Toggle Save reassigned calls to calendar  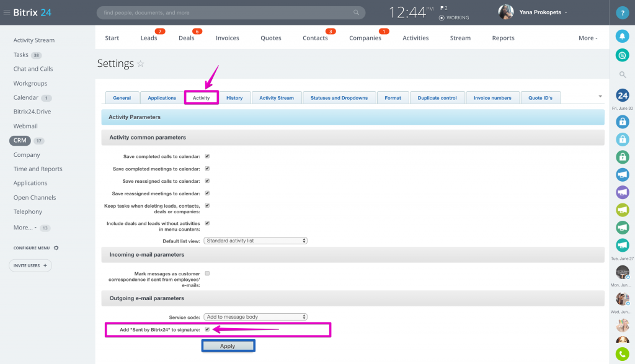[x=207, y=181]
